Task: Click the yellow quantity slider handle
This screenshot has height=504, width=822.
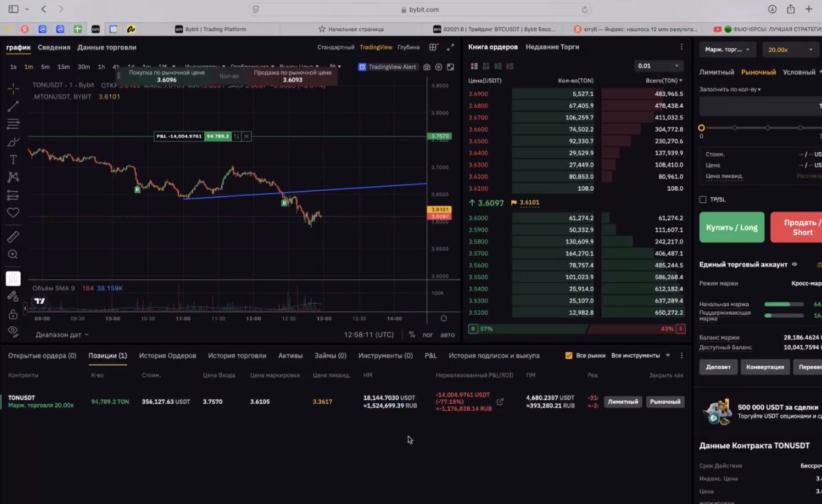Action: pyautogui.click(x=701, y=128)
